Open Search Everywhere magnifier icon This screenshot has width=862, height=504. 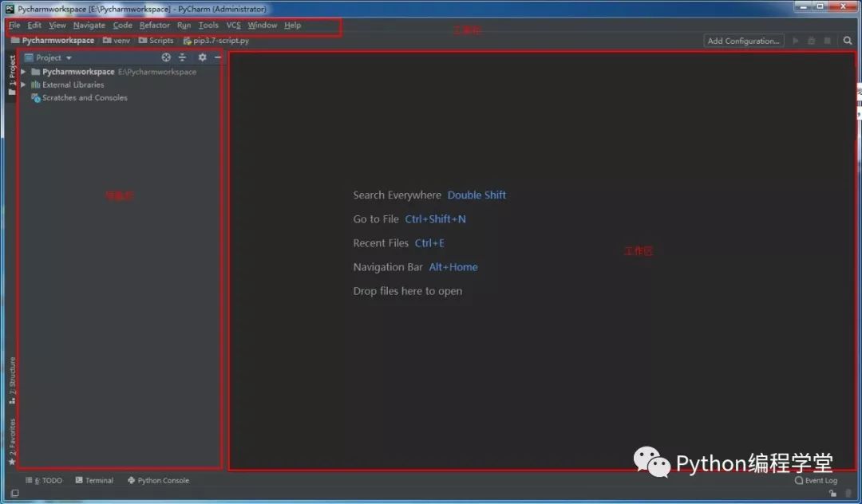[848, 41]
